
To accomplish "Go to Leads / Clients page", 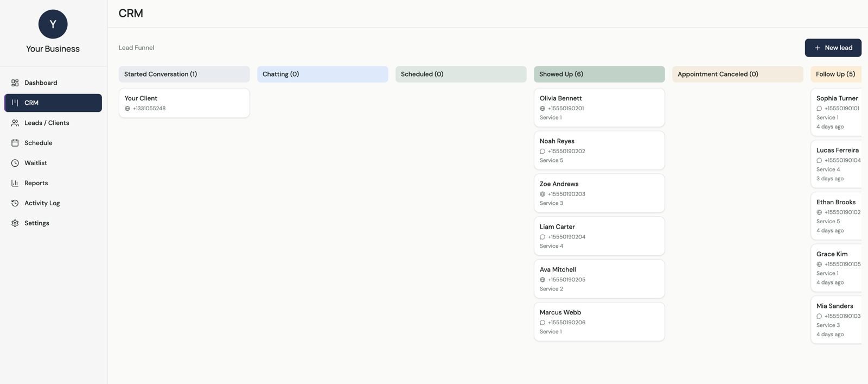I will pyautogui.click(x=53, y=123).
